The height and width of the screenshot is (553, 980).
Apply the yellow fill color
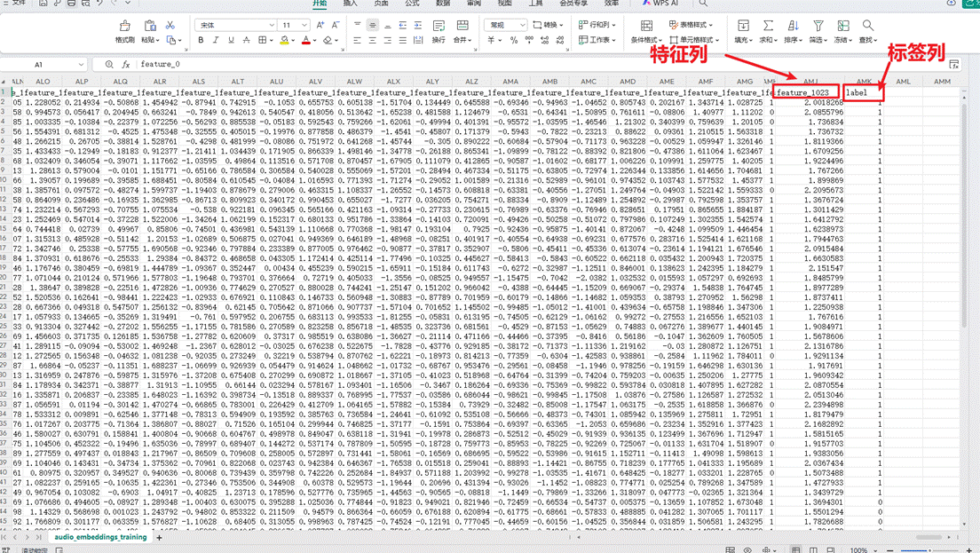point(284,40)
